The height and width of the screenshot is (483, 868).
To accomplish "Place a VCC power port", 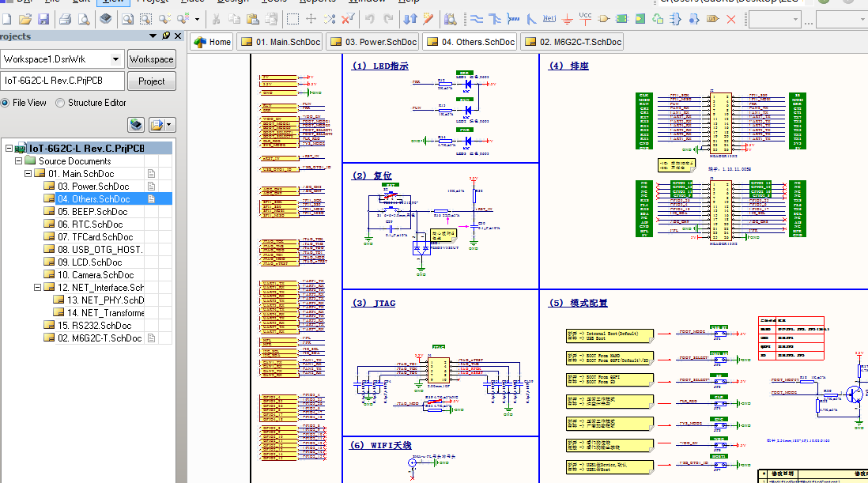I will tap(585, 19).
